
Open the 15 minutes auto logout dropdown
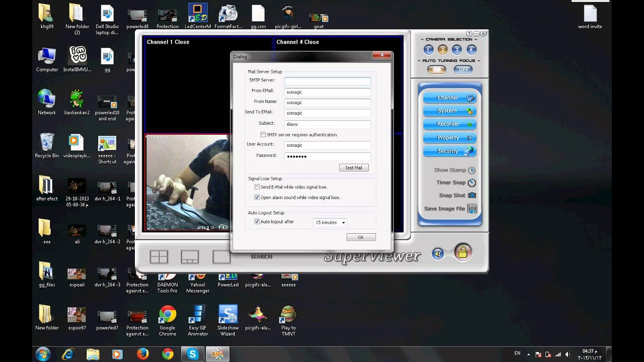[x=330, y=222]
